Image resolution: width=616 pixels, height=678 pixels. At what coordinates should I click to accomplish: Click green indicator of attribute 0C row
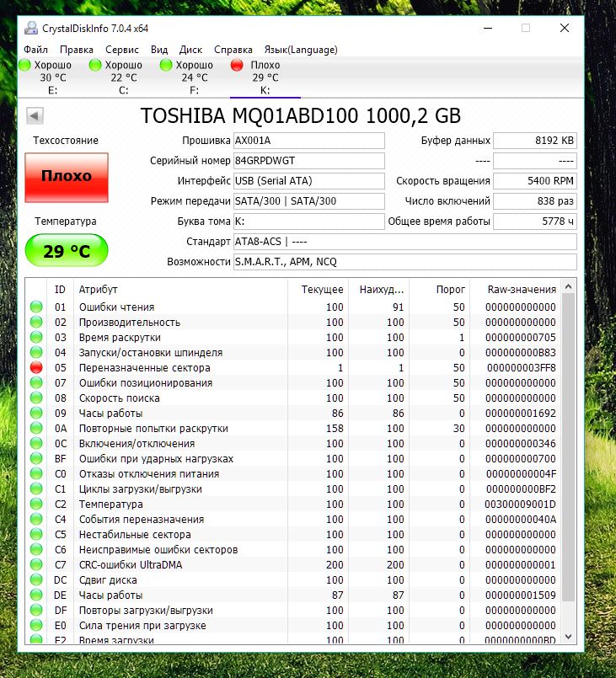[x=36, y=443]
